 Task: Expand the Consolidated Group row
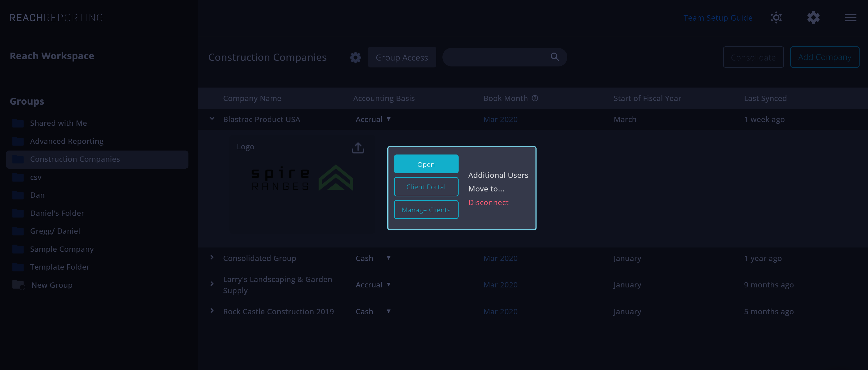click(x=213, y=258)
